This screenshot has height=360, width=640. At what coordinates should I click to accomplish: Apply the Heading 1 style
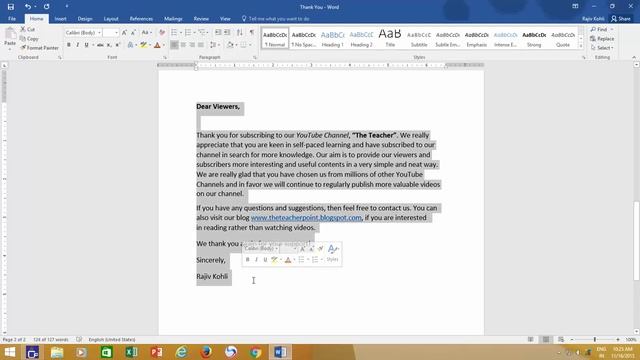[x=333, y=38]
